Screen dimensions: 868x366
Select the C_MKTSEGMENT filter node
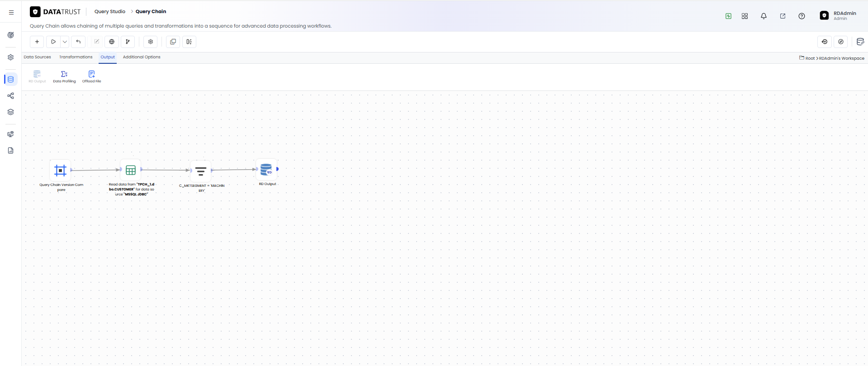click(201, 171)
